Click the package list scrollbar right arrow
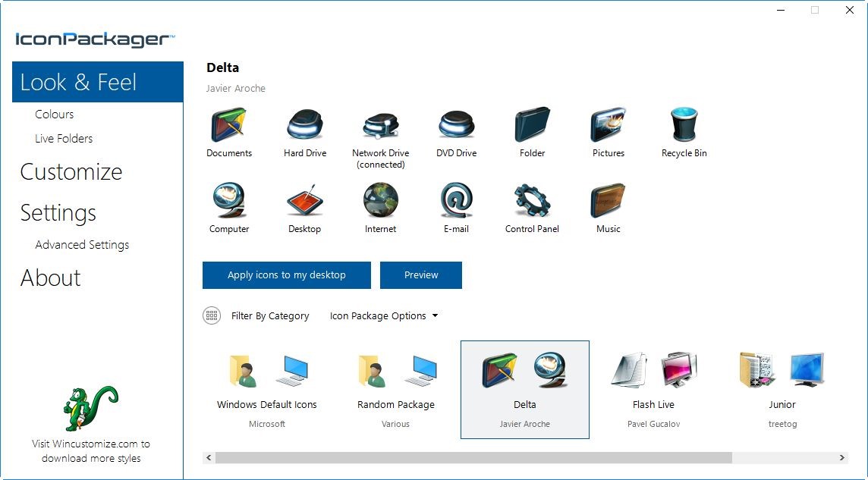Image resolution: width=868 pixels, height=480 pixels. pos(841,458)
